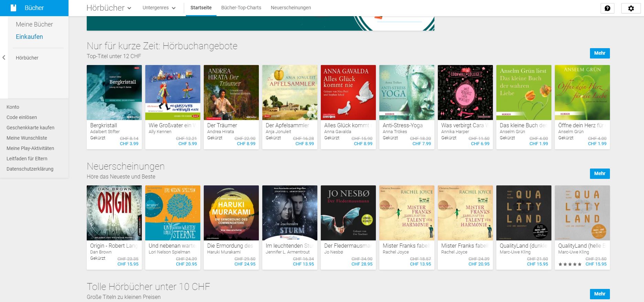
Task: Click Was verbirgt Cara price CHF 6.99
Action: [480, 144]
